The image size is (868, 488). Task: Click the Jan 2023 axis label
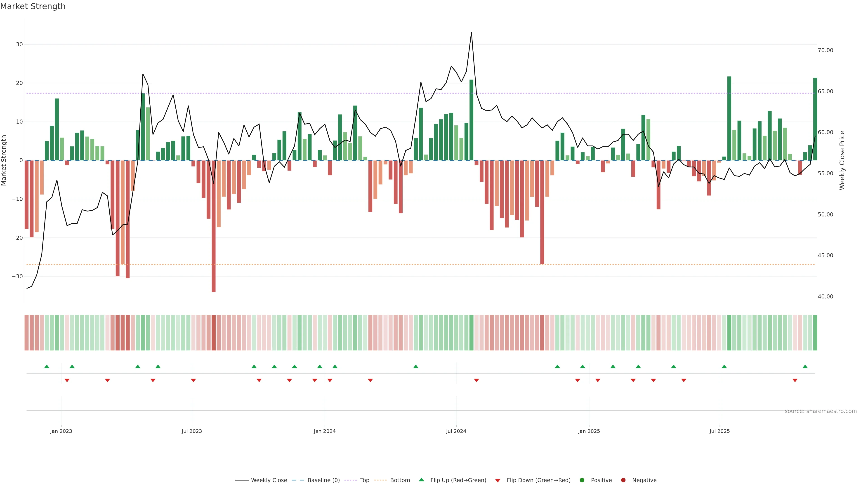pos(61,431)
